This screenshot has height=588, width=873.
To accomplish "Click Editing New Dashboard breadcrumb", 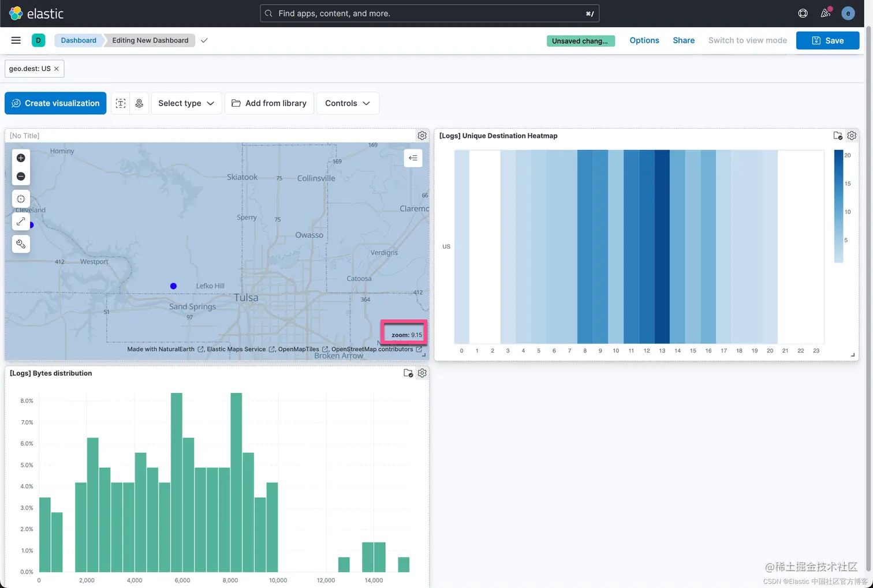I will click(150, 40).
